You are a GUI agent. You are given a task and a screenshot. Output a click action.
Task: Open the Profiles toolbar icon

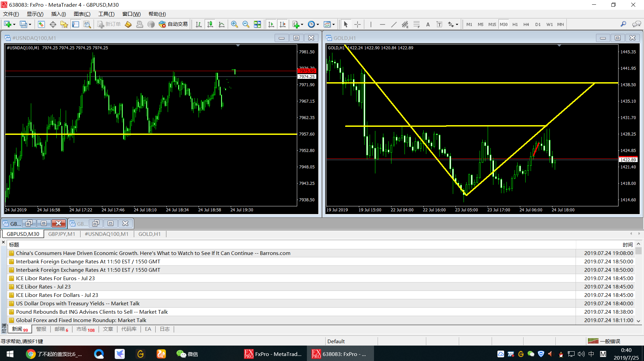click(x=23, y=24)
